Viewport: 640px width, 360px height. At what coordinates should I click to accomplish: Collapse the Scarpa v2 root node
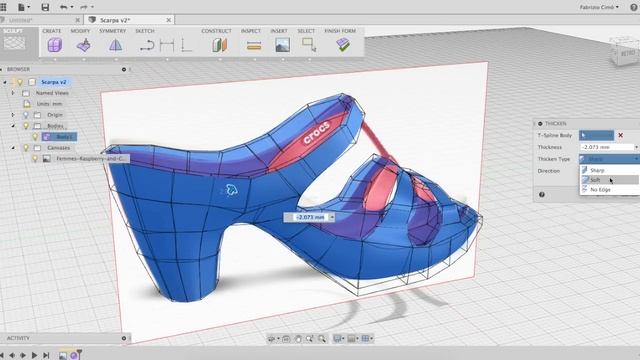(x=5, y=82)
